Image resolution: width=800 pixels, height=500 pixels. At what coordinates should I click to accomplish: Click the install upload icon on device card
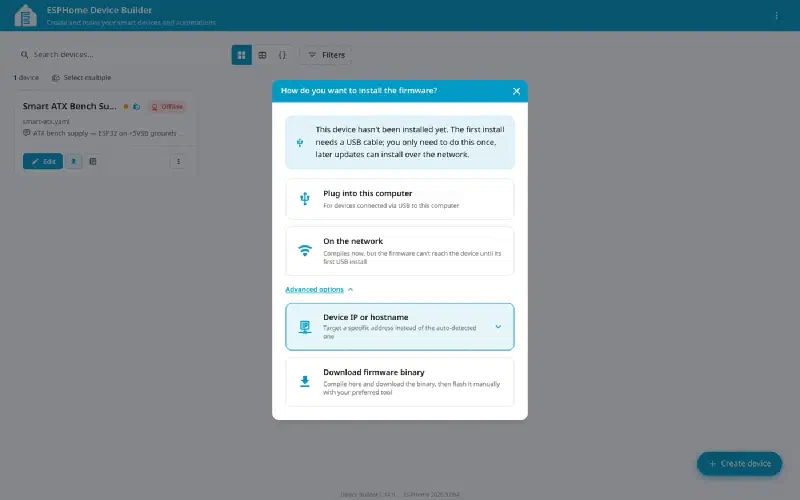(73, 161)
